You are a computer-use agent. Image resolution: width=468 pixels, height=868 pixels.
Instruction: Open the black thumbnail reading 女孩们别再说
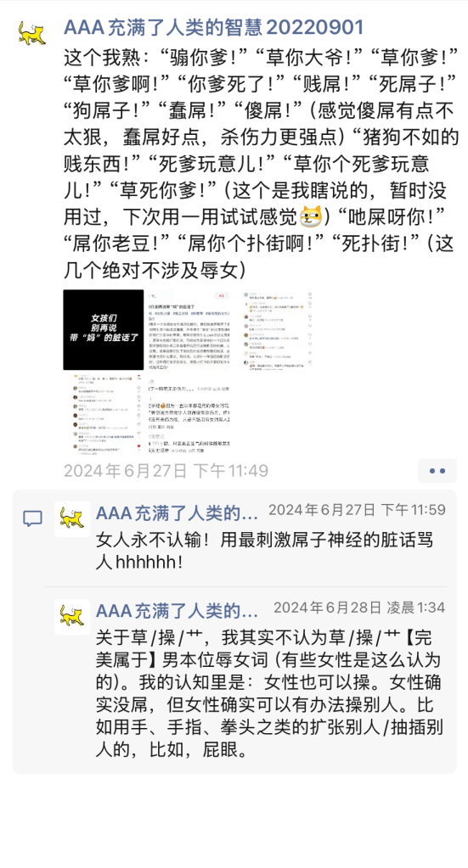[104, 330]
